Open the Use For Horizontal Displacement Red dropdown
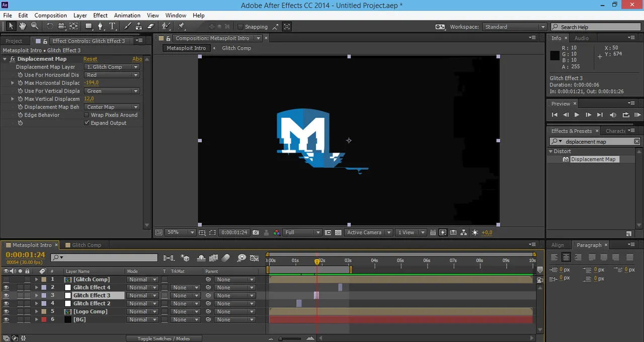This screenshot has height=342, width=644. 112,75
